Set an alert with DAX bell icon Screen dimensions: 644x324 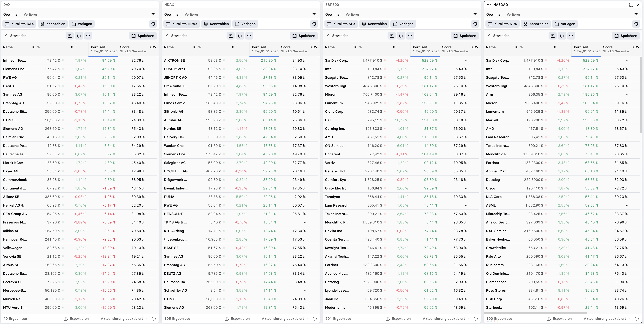pyautogui.click(x=79, y=36)
